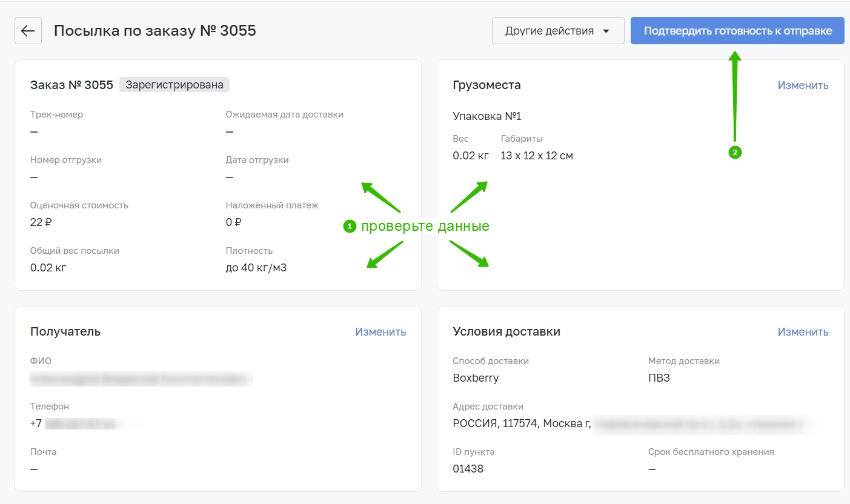Click the delivery method value 'ПВЗ'
The image size is (850, 504).
pos(659,378)
